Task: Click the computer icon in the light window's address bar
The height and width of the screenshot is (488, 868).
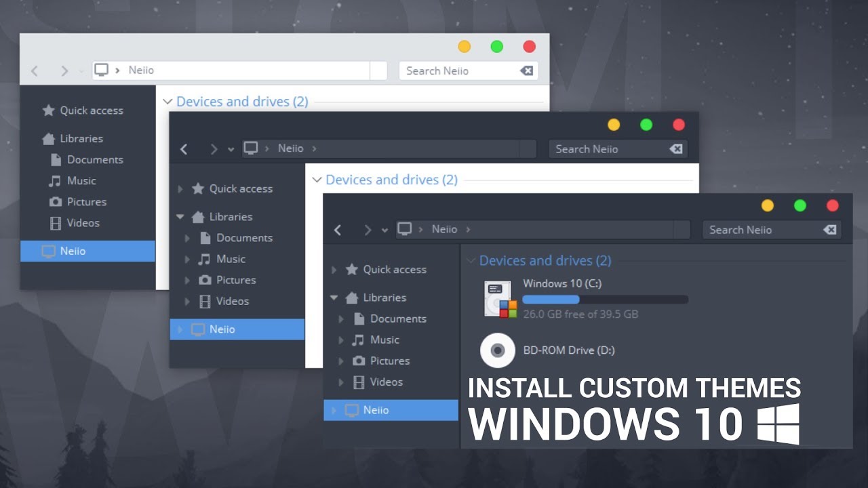Action: point(101,70)
